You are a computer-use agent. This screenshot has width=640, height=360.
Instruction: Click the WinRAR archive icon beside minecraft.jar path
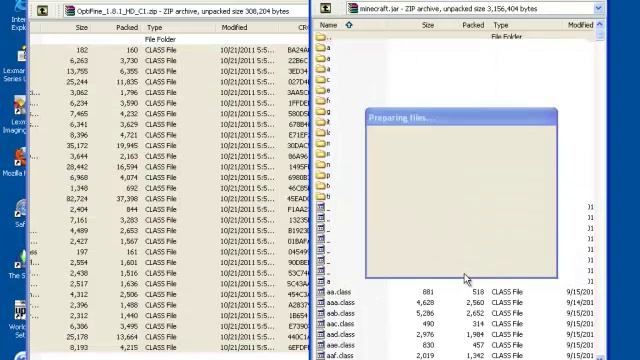pos(353,8)
